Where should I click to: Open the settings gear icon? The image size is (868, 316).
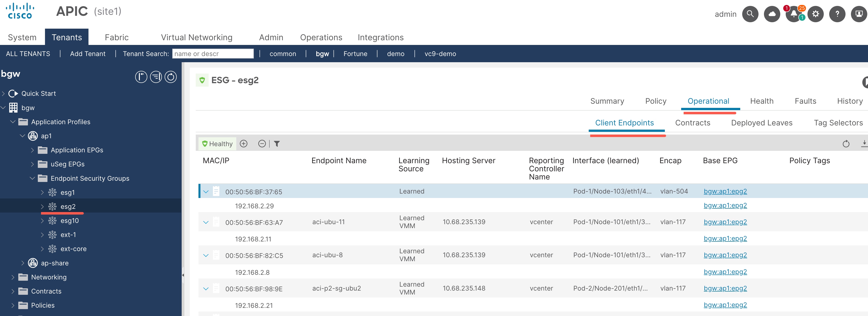[x=815, y=14]
